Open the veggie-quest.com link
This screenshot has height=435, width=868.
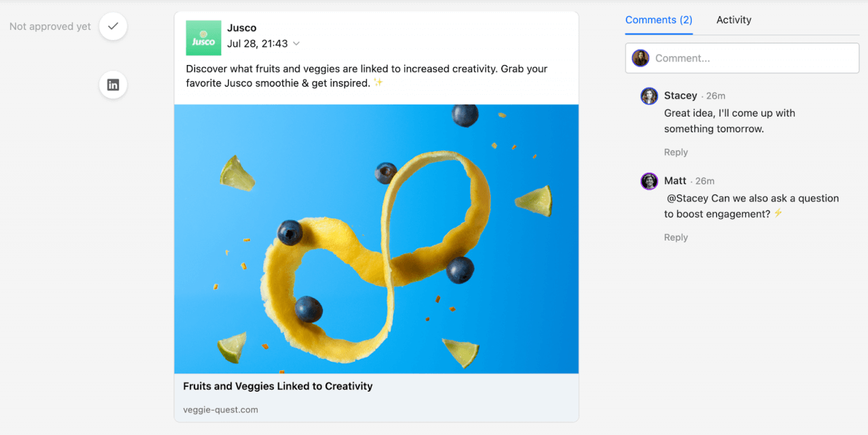[220, 410]
